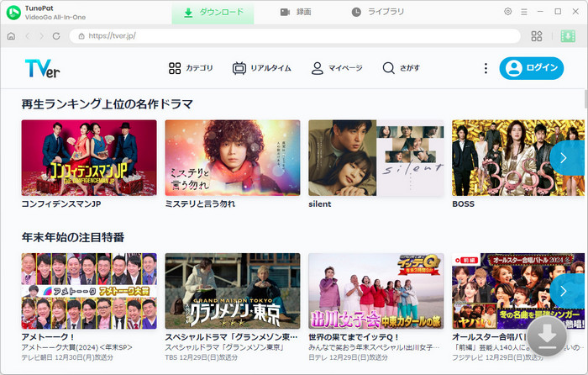The height and width of the screenshot is (375, 588).
Task: Open the コンフィデンスマンJP thumbnail
Action: (89, 158)
